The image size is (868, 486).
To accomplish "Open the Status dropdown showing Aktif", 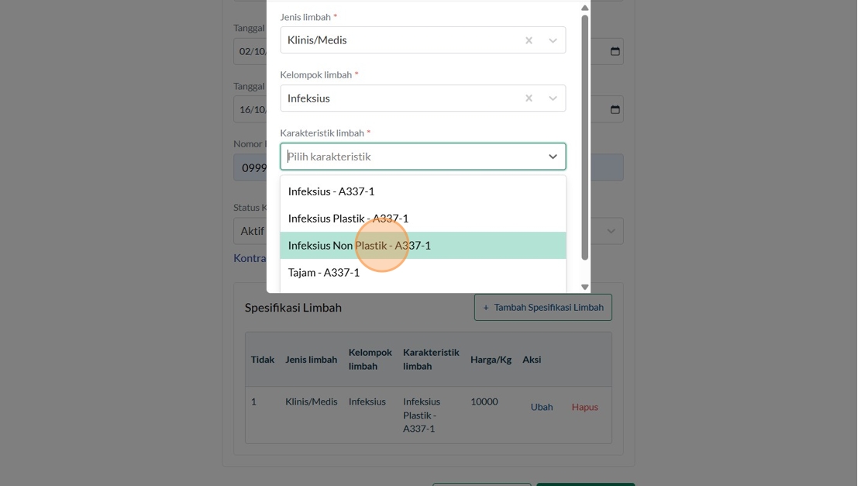I will (611, 231).
